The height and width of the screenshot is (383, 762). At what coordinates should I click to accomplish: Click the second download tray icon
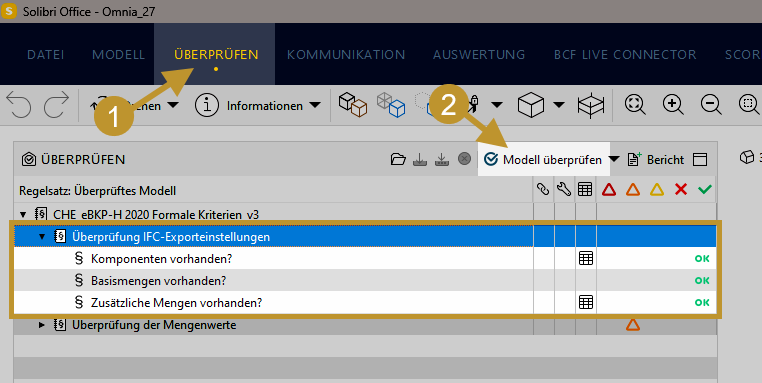click(442, 159)
